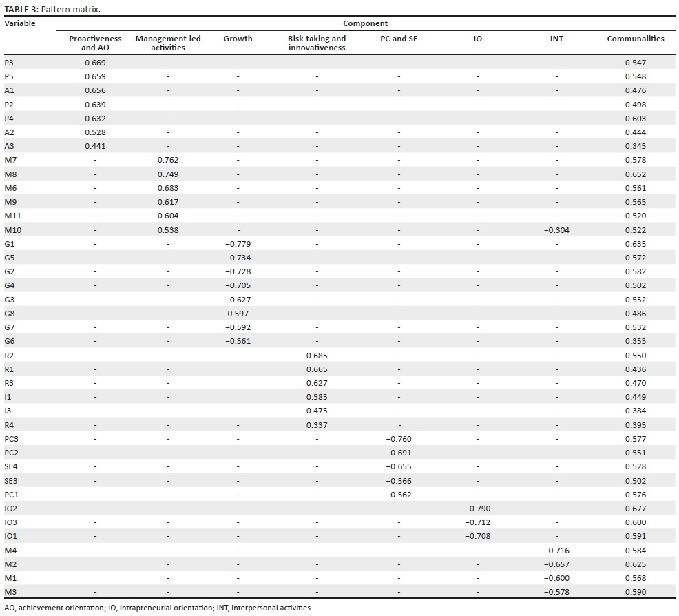Viewport: 679px width, 616px height.
Task: Select the 'Management-led activities' column header
Action: tap(168, 43)
